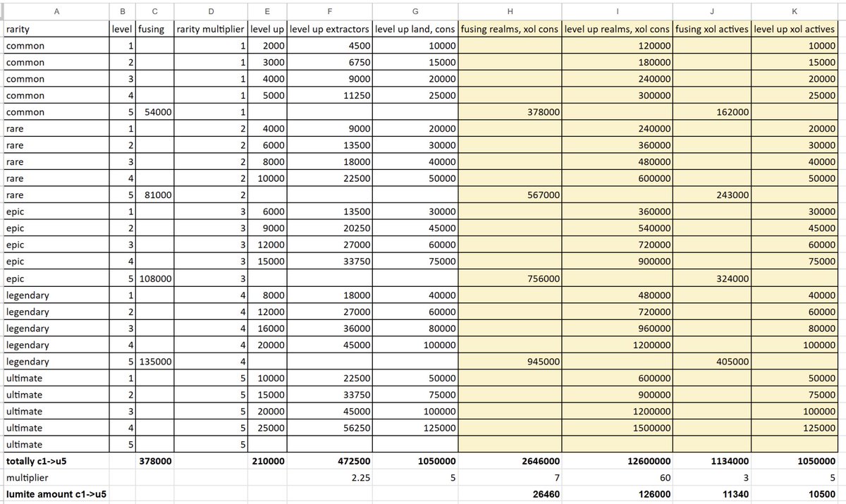Select the lumite amount 11340
This screenshot has width=846, height=504.
(x=713, y=494)
